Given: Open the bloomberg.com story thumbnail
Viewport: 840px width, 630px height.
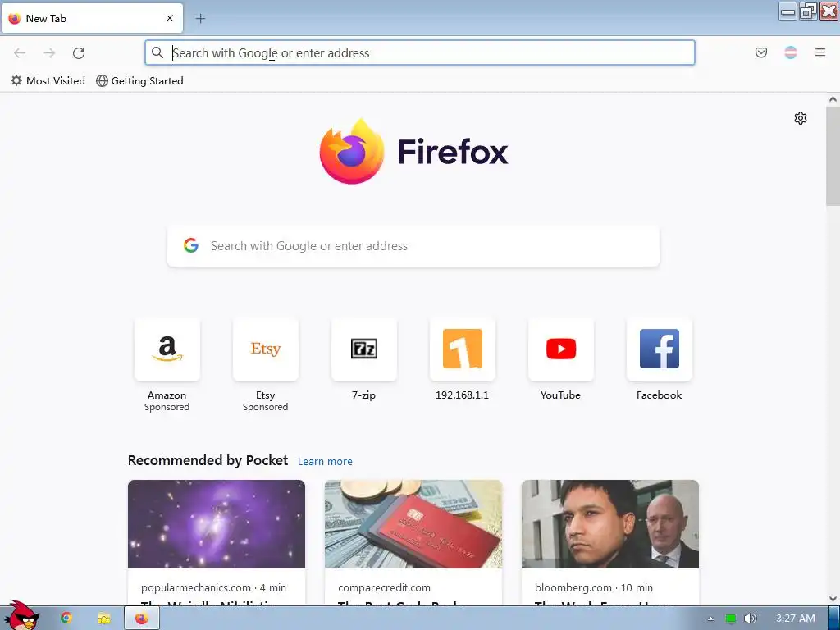Looking at the screenshot, I should [610, 524].
